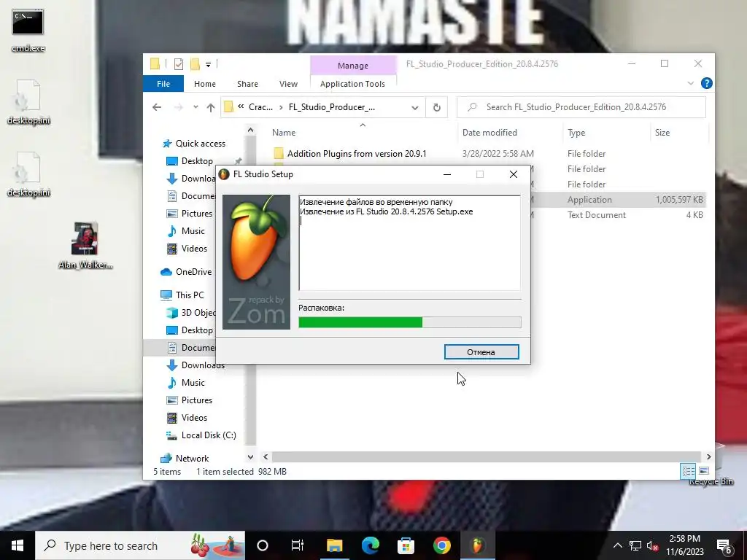Open Videos under This PC

(x=194, y=418)
